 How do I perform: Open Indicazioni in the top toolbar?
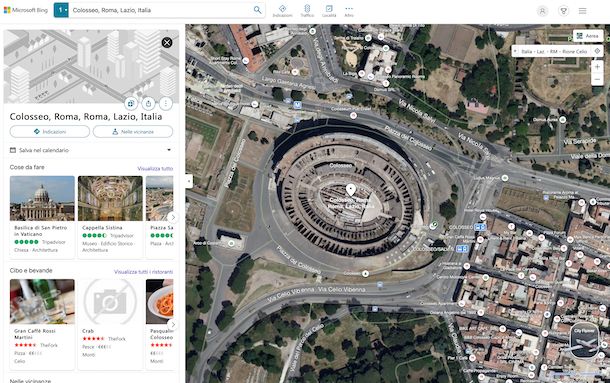[282, 11]
